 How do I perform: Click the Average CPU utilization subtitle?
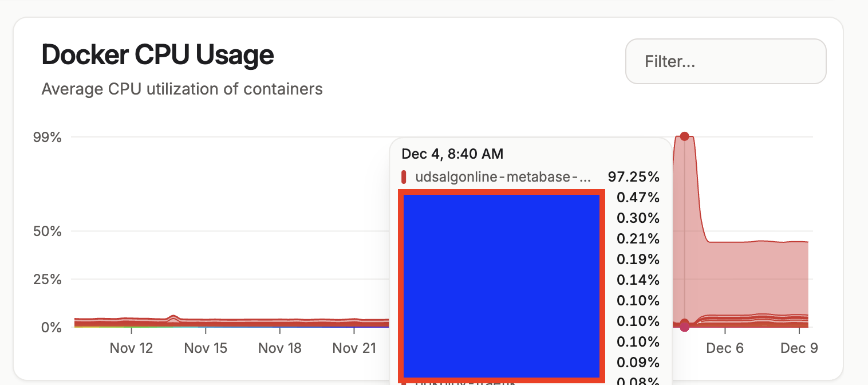[182, 89]
